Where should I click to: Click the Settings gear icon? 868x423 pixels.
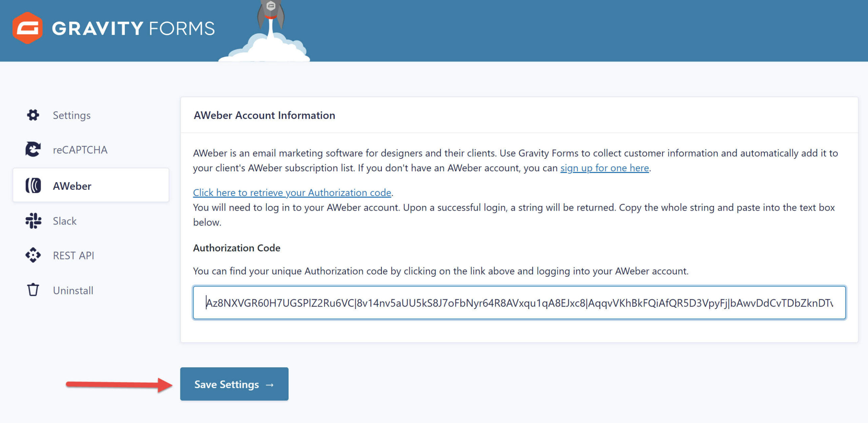tap(33, 115)
